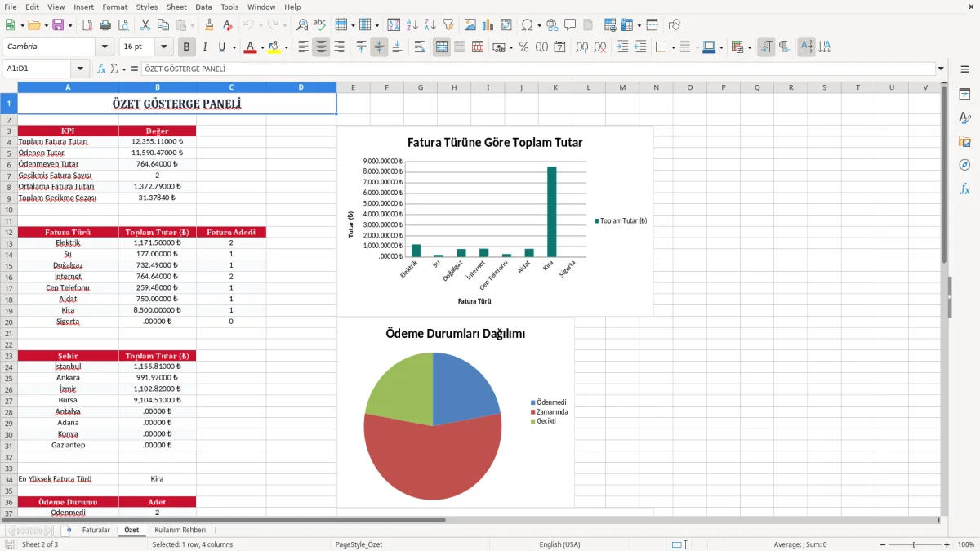Toggle Align Left
980x551 pixels.
click(303, 47)
